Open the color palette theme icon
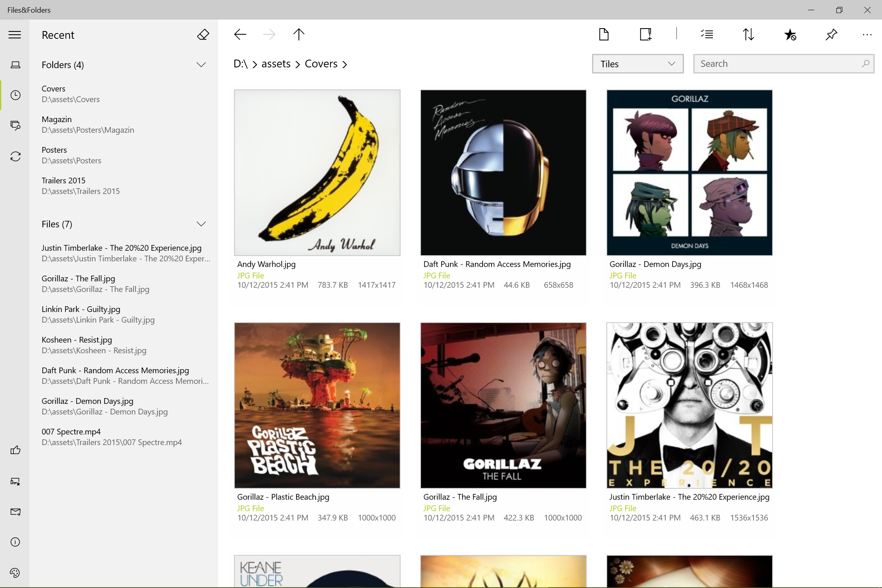The height and width of the screenshot is (588, 882). (15, 573)
